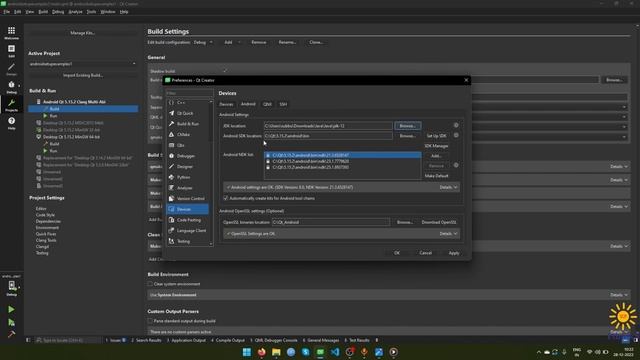The image size is (640, 360).
Task: Enable Clear system environment checkbox
Action: pyautogui.click(x=150, y=284)
